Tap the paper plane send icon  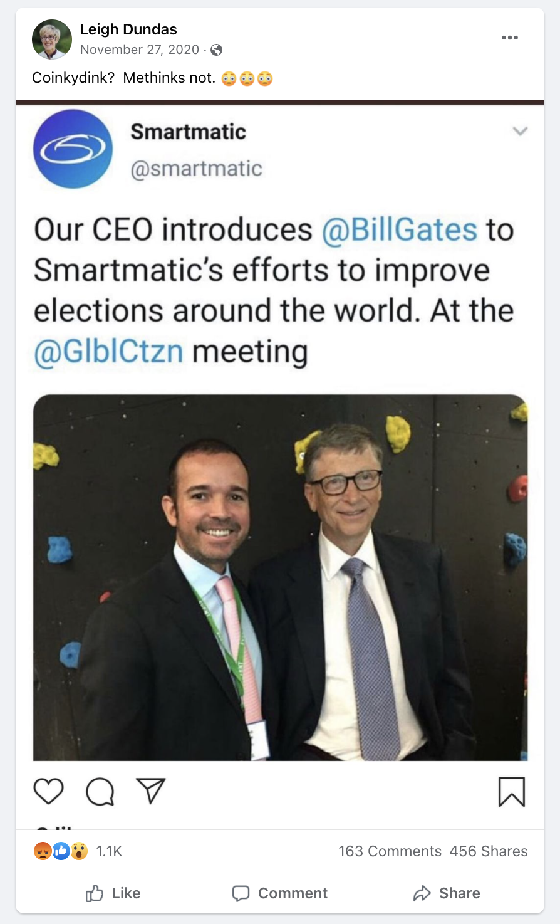pyautogui.click(x=150, y=791)
